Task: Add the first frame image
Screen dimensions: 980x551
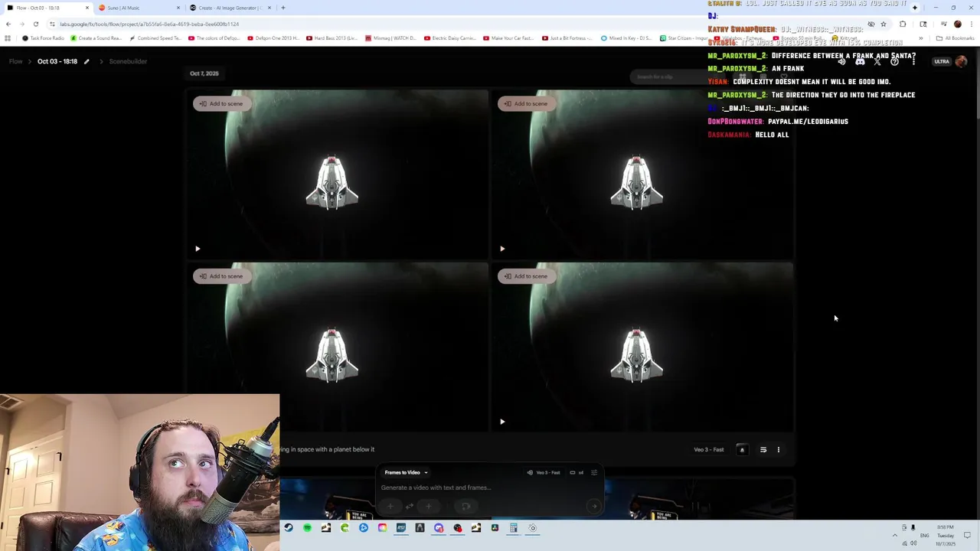Action: tap(390, 506)
